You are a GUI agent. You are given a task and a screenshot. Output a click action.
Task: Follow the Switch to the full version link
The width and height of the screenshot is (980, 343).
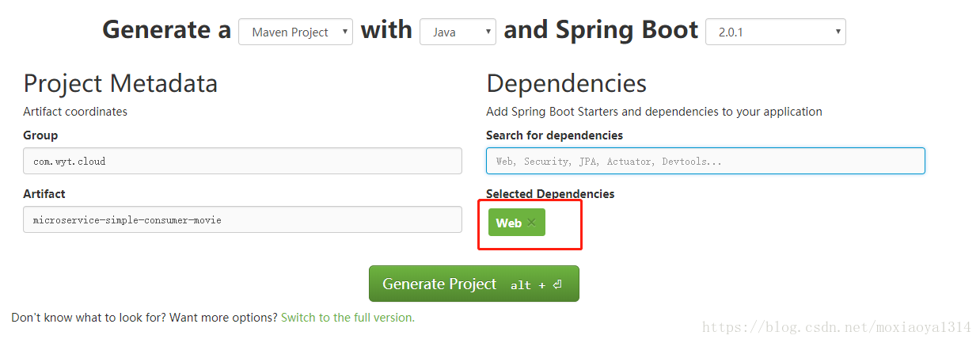point(348,318)
